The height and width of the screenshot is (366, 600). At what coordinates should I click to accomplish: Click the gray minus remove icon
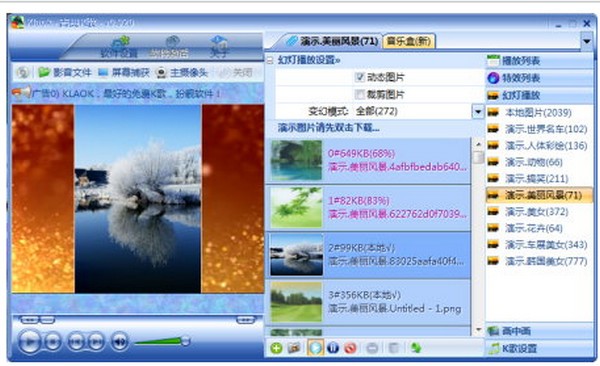pyautogui.click(x=372, y=348)
